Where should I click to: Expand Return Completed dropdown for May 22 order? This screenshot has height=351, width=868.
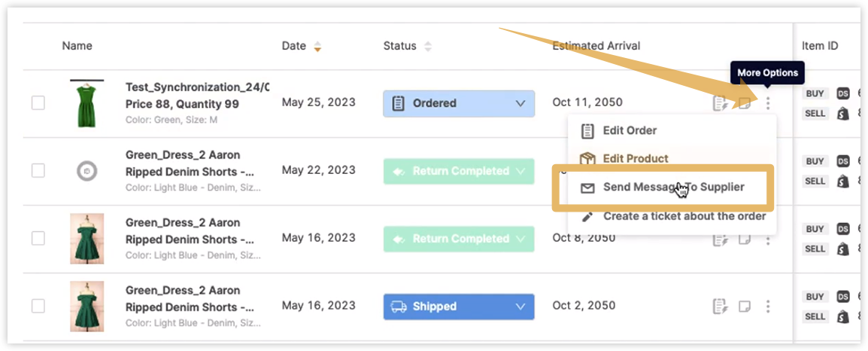click(x=459, y=171)
